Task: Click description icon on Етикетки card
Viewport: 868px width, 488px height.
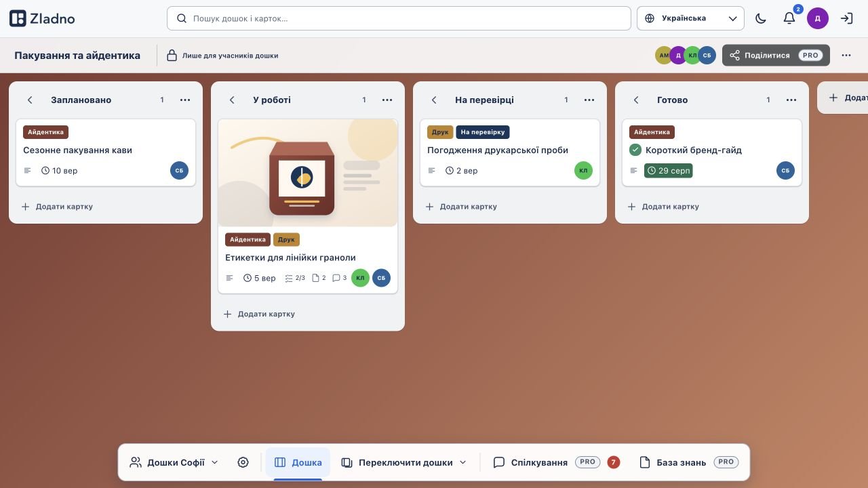Action: [230, 278]
